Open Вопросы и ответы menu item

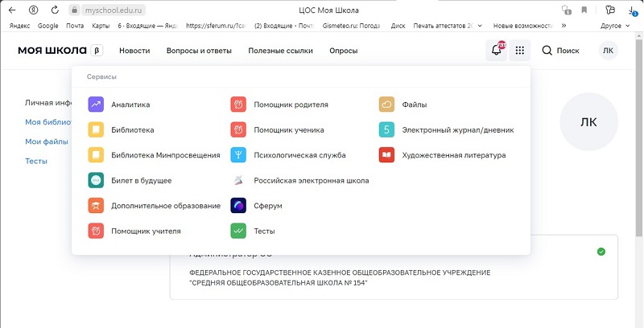tap(199, 51)
